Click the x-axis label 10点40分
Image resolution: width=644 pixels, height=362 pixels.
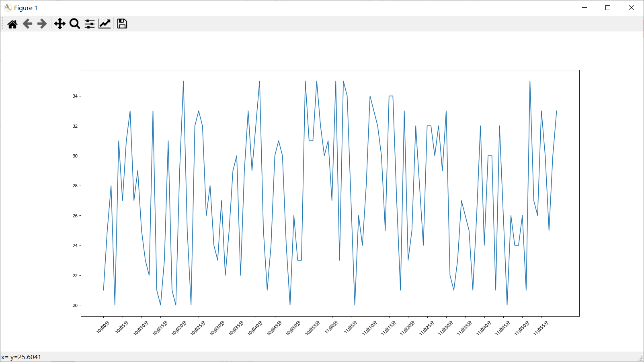point(255,328)
